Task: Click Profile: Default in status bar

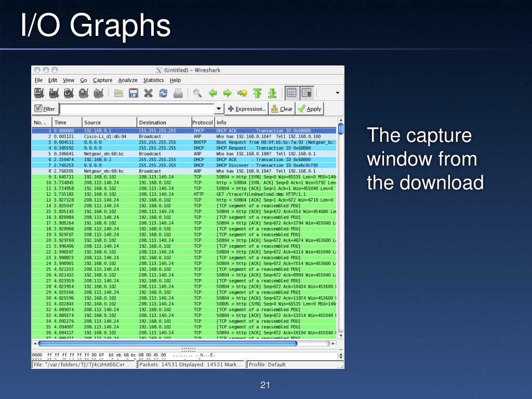Action: (x=267, y=364)
